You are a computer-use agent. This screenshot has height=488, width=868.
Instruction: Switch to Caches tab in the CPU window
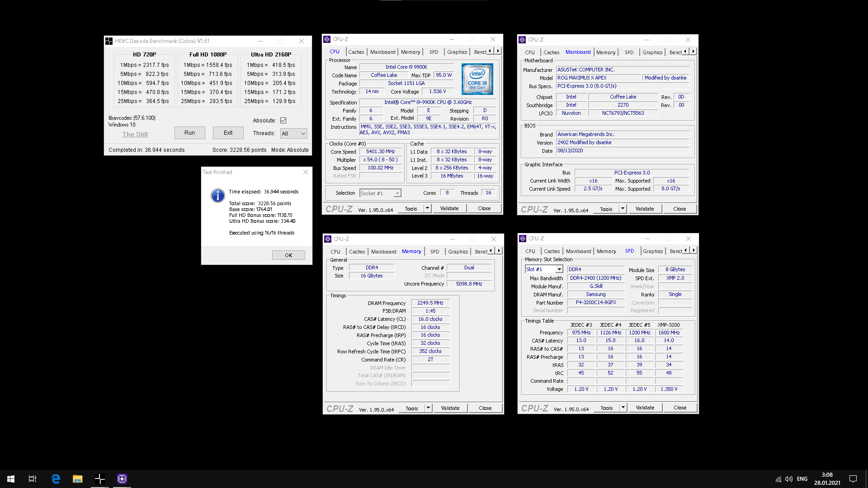[356, 52]
